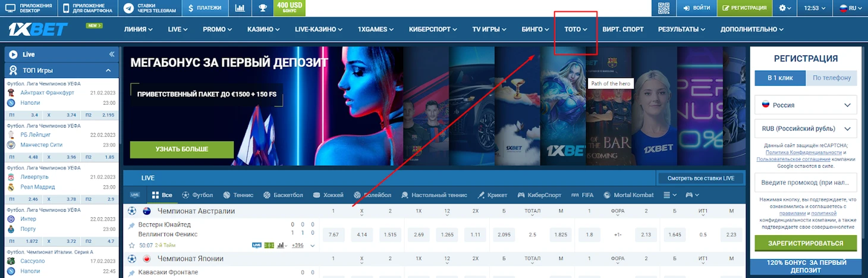Open the bar chart statistics icon
Viewport: 868px width, 278px height.
[x=240, y=8]
